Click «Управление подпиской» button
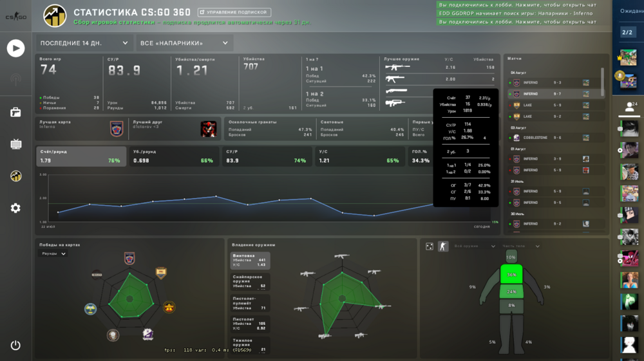Image resolution: width=644 pixels, height=361 pixels. click(234, 12)
